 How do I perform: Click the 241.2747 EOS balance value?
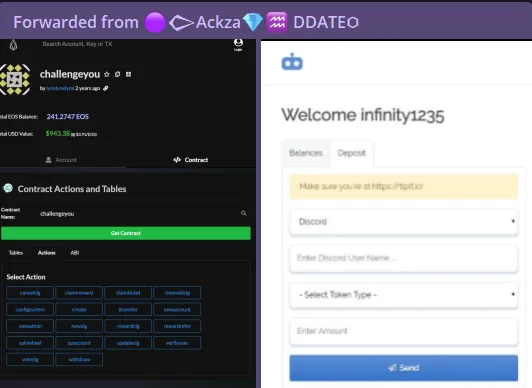[68, 117]
